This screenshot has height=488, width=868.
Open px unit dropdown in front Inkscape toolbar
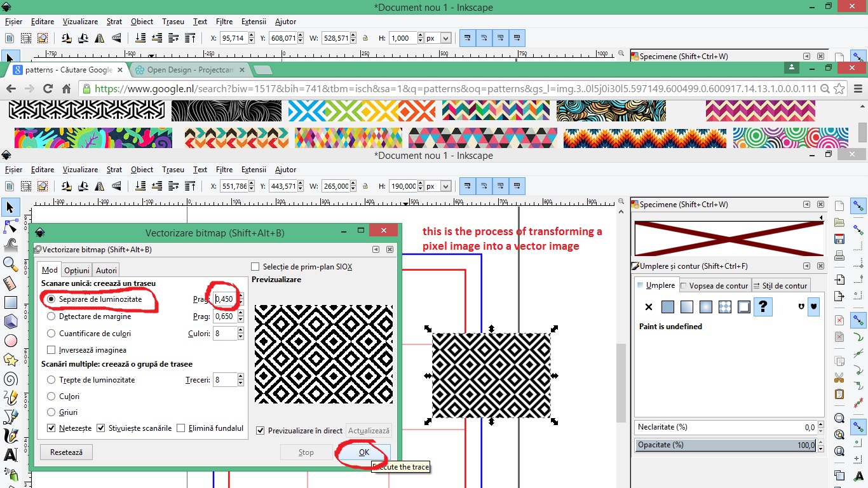point(438,186)
